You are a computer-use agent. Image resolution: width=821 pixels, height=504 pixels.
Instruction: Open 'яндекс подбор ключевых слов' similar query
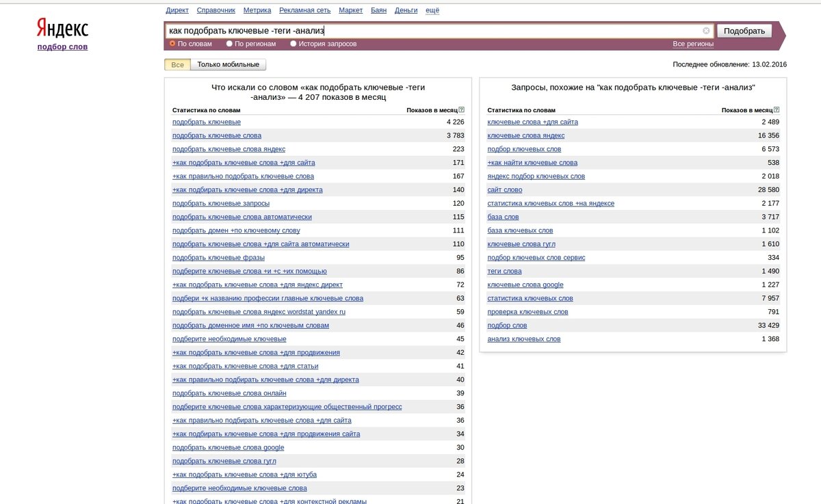[x=536, y=176]
